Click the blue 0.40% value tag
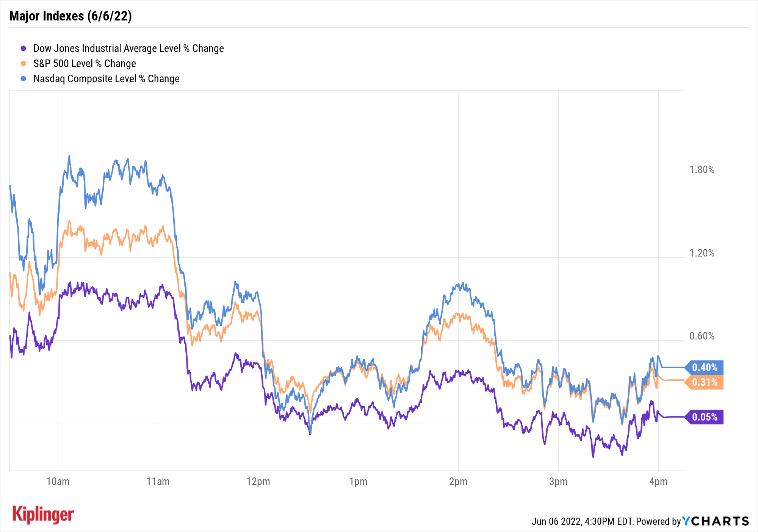This screenshot has width=758, height=532. coord(705,367)
